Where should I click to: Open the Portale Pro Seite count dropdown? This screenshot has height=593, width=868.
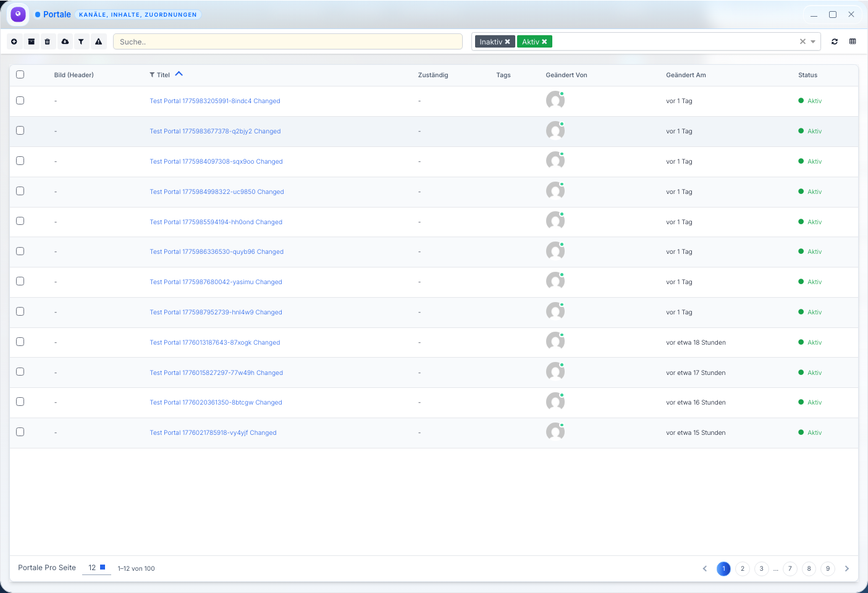pos(96,568)
